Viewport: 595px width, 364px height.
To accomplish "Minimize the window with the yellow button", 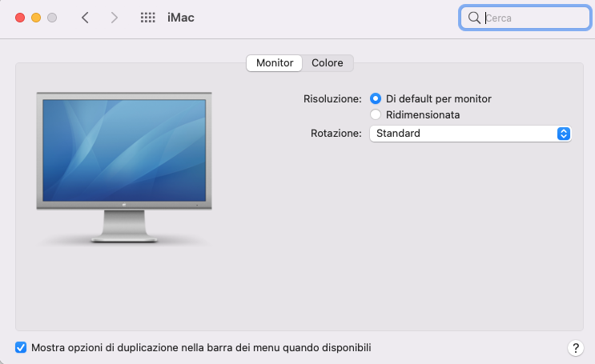I will pyautogui.click(x=36, y=18).
